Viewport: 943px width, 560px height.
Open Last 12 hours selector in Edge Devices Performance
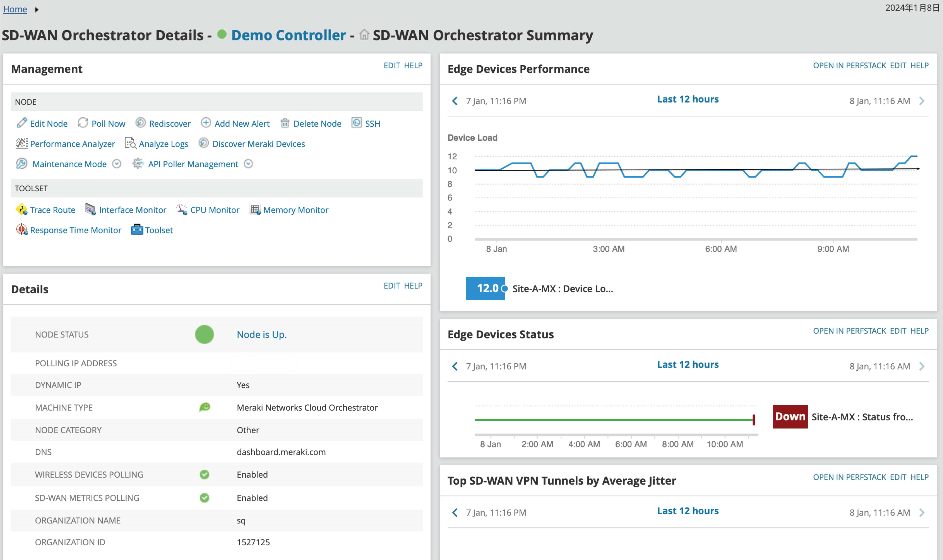click(688, 99)
